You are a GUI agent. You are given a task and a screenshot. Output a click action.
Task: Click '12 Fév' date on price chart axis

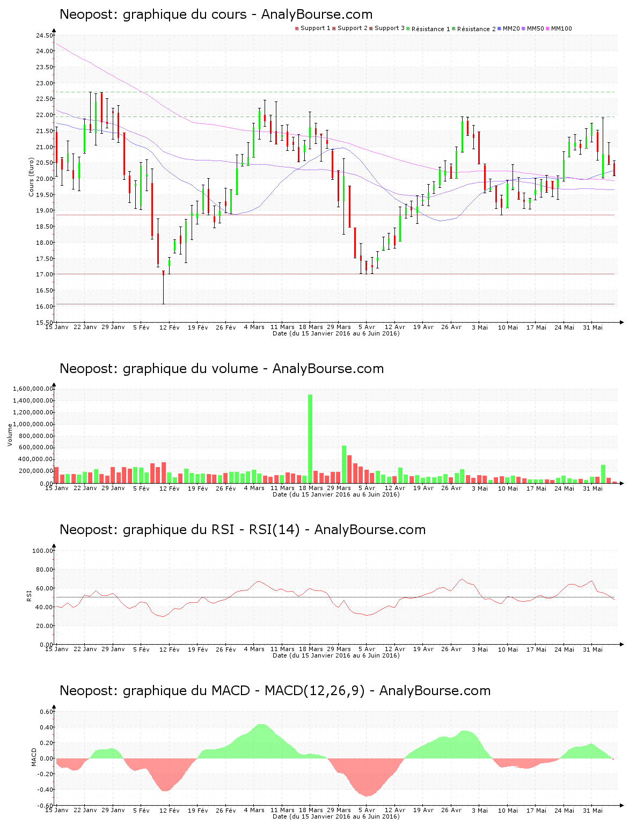(170, 327)
